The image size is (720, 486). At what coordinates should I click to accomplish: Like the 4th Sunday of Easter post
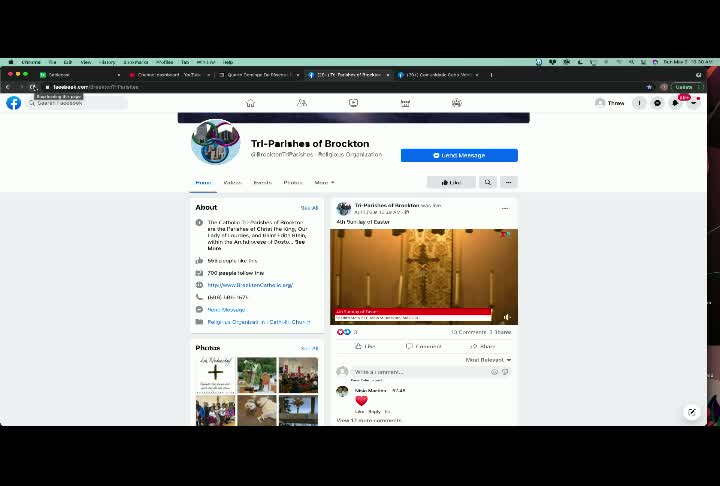click(366, 346)
